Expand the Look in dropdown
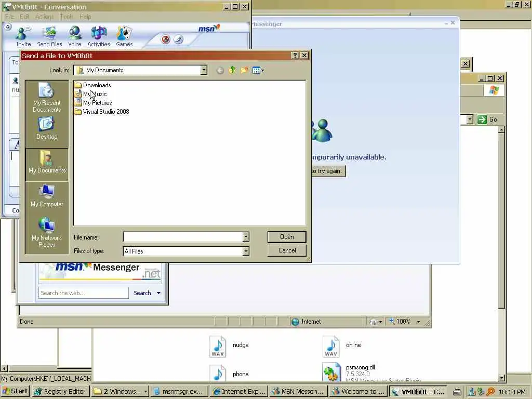Viewport: 532px width, 399px height. tap(204, 70)
